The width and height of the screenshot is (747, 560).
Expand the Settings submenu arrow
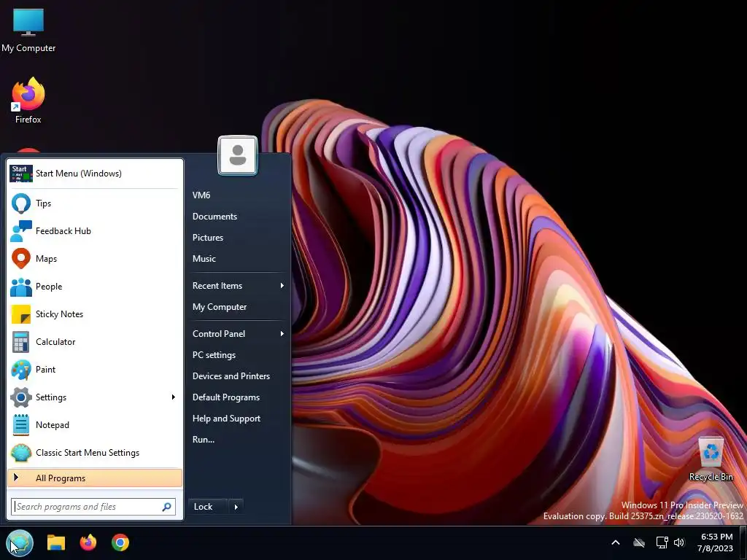[174, 397]
